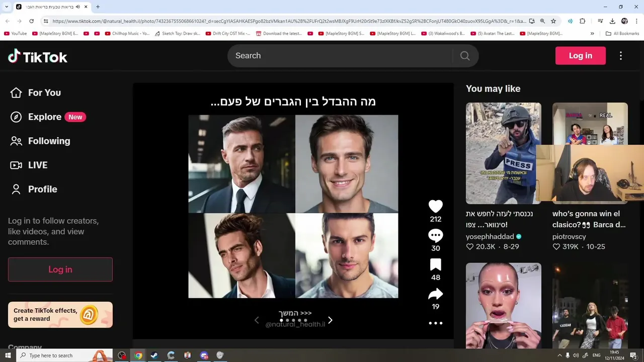Open piotrovscy creator profile link
This screenshot has height=362, width=644.
569,236
